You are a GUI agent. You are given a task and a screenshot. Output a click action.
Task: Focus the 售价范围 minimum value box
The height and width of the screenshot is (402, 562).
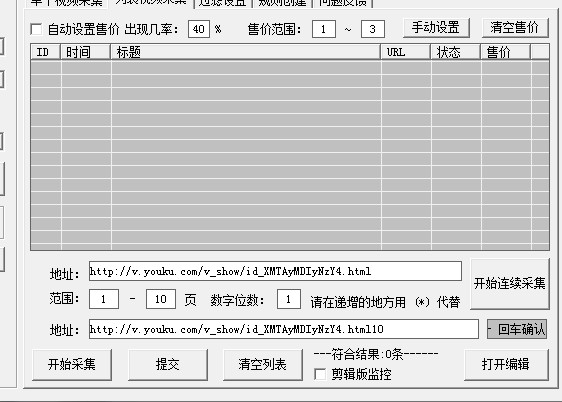324,29
